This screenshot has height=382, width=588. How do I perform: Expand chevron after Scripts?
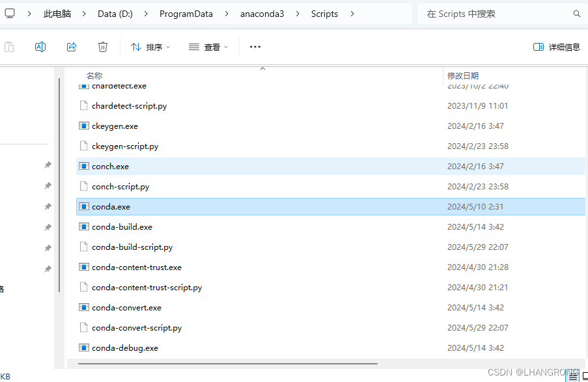tap(352, 14)
